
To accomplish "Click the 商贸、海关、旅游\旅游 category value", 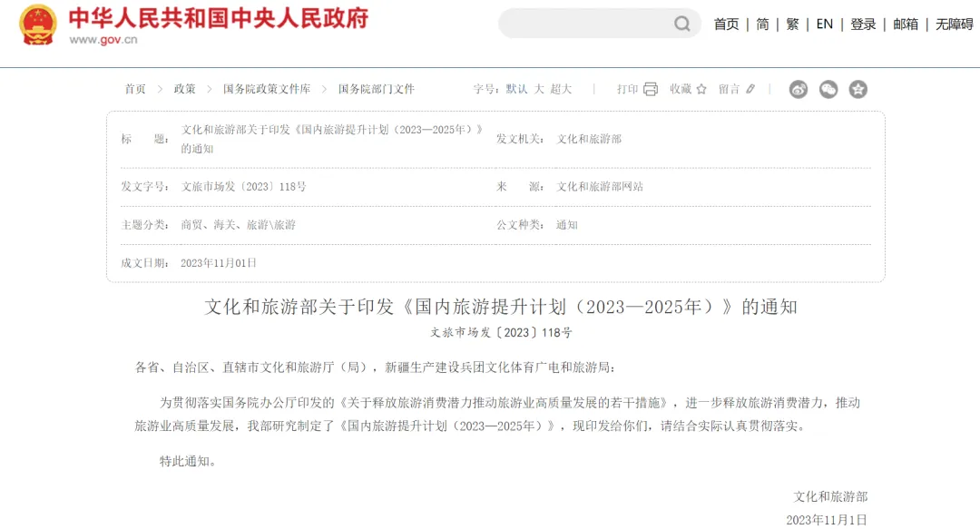I will pos(238,224).
